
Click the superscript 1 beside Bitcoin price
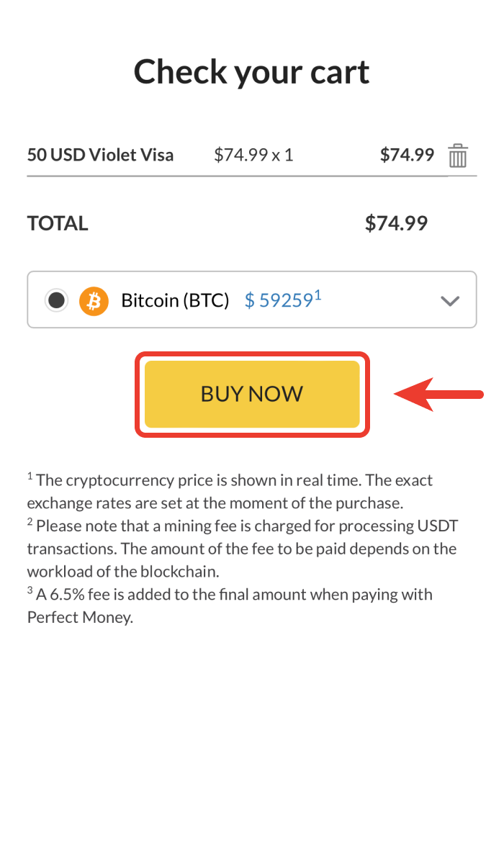tap(318, 294)
